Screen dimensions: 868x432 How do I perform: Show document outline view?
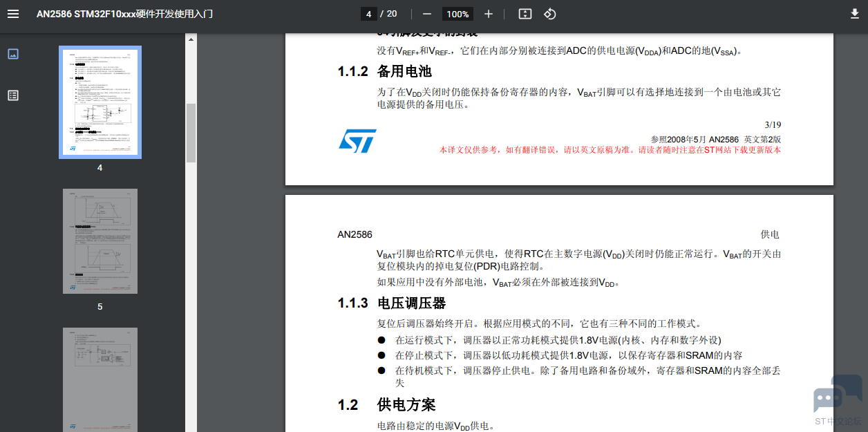coord(13,95)
